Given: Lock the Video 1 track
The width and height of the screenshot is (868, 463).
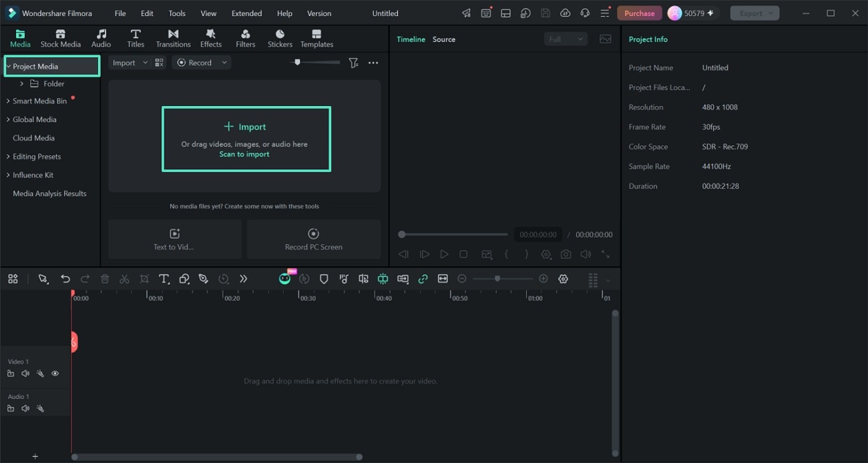Looking at the screenshot, I should [x=11, y=374].
